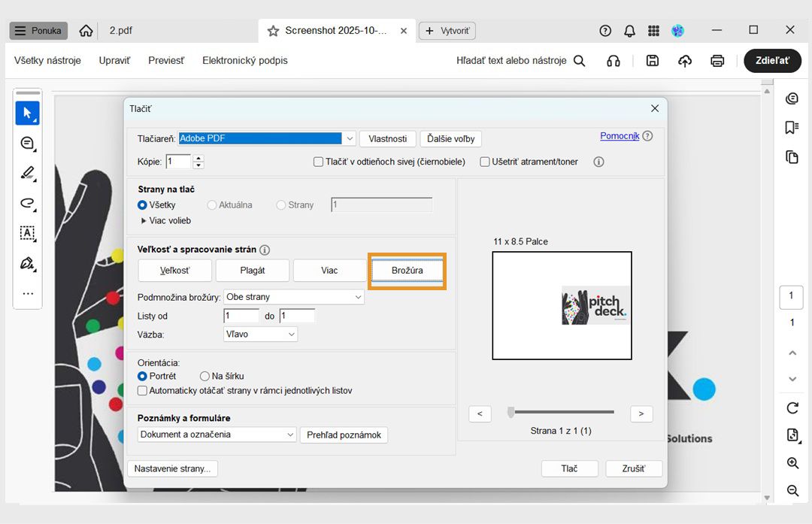Viewport: 812px width, 524px height.
Task: Click the search magnifier icon
Action: click(x=580, y=61)
